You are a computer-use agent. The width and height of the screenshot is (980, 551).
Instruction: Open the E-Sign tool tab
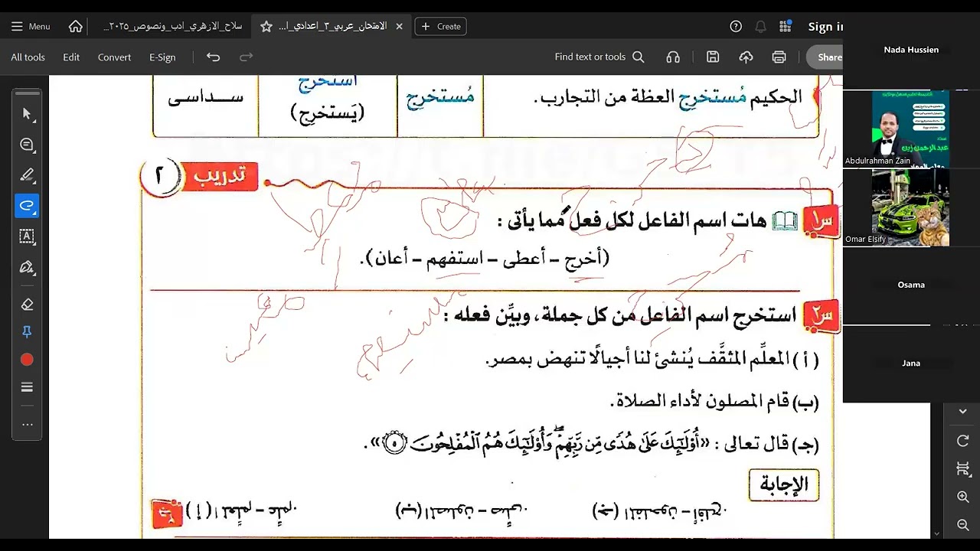[x=162, y=57]
